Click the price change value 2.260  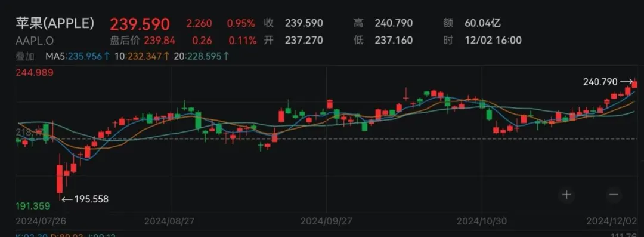pos(199,23)
